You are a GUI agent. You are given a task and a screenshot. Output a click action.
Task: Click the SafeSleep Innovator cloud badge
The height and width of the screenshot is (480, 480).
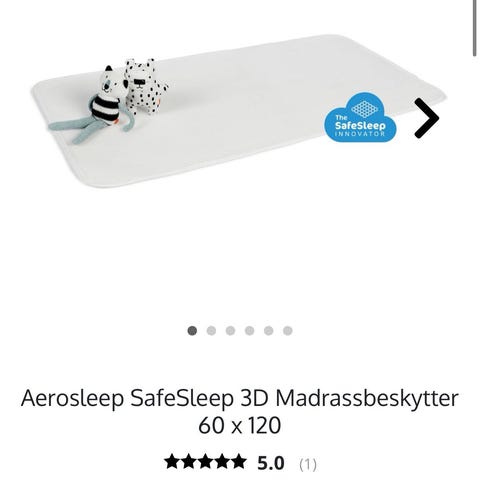(x=360, y=117)
